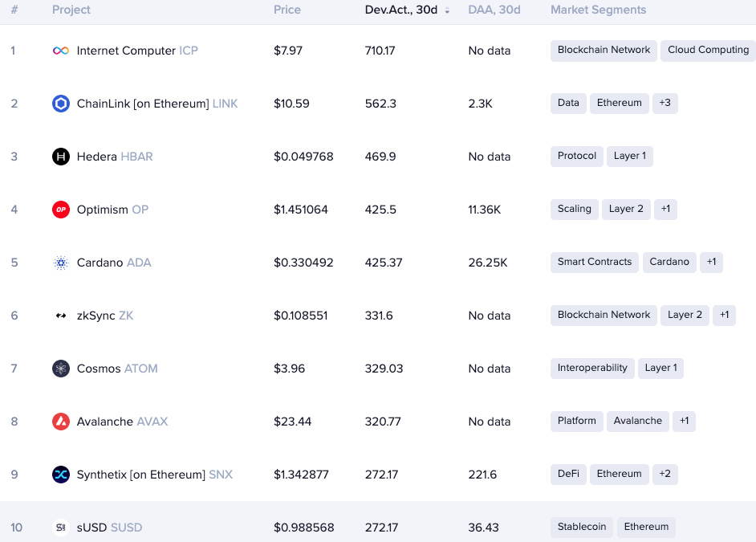Click the Optimism red OP logo
756x542 pixels.
61,210
